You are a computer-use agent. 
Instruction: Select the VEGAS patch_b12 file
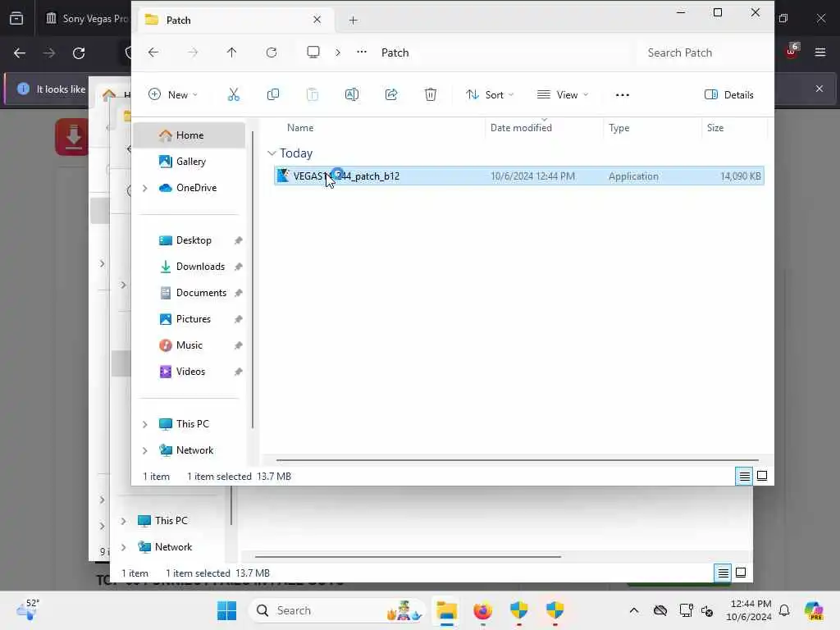coord(518,176)
